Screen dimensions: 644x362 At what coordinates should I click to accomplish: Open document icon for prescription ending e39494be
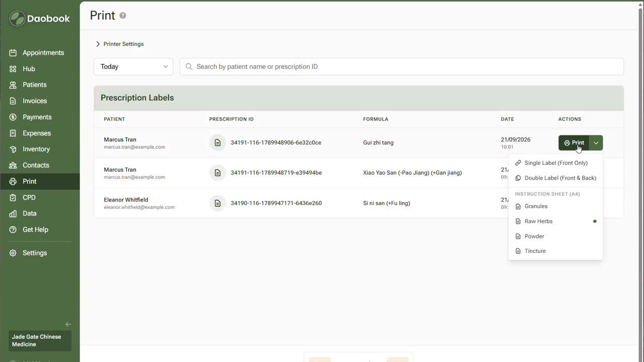click(x=217, y=173)
